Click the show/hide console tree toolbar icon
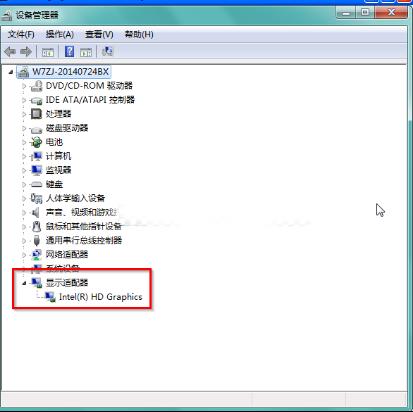Screen dimensions: 413x412 pos(48,52)
